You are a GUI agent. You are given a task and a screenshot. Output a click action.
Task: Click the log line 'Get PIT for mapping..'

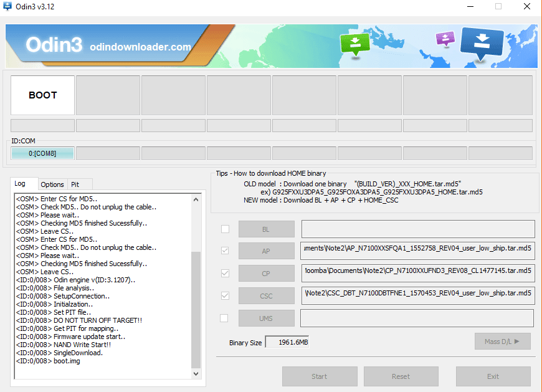[67, 328]
